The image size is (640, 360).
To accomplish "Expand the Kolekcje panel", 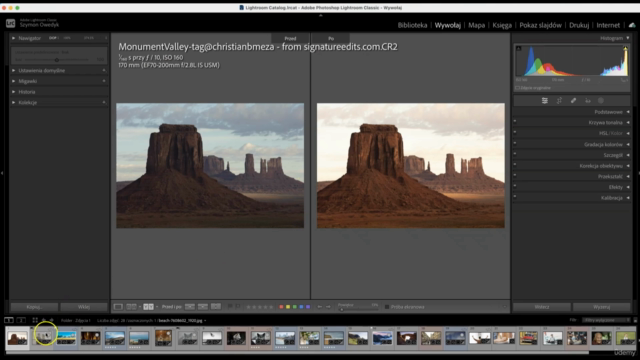I will 13,102.
